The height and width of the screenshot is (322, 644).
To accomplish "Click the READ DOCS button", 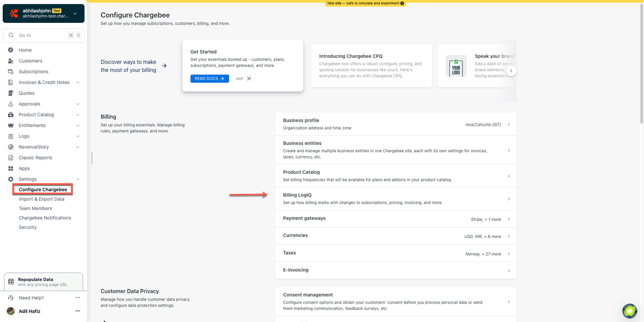I will (x=210, y=79).
